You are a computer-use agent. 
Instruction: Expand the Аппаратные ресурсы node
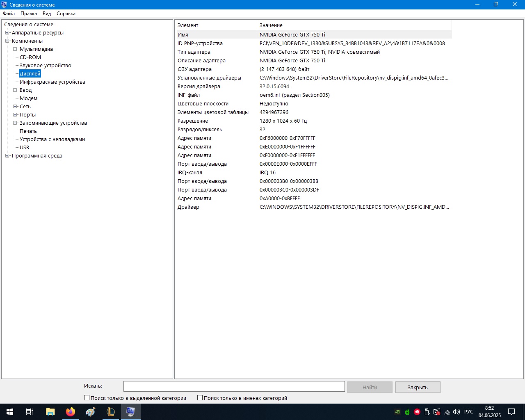coord(7,33)
